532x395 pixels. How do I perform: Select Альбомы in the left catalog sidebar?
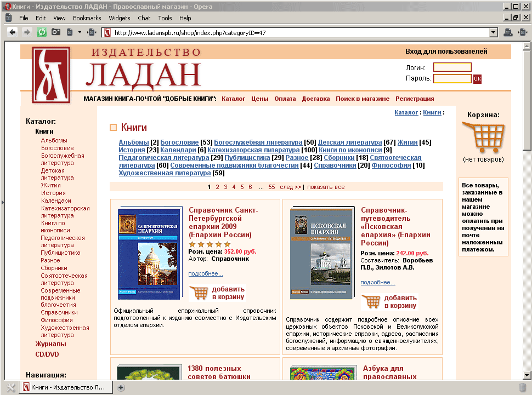54,140
